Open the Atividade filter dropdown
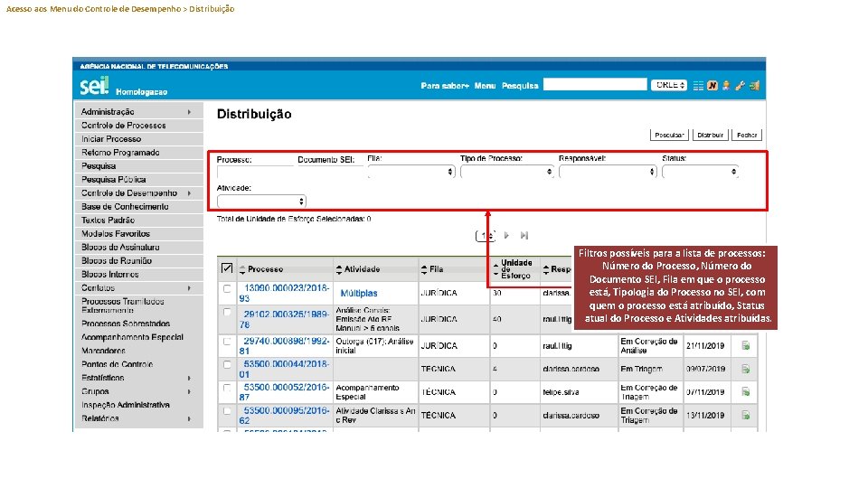 [x=261, y=202]
